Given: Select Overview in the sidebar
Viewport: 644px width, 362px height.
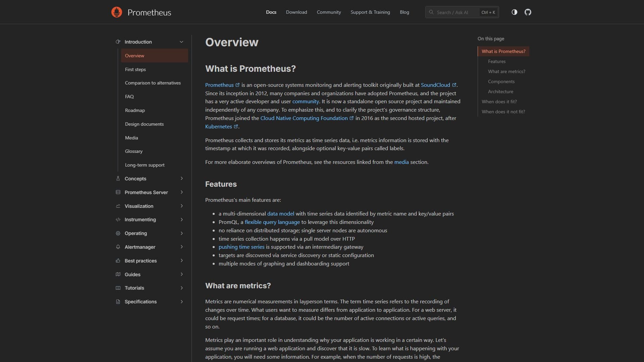Looking at the screenshot, I should 154,56.
